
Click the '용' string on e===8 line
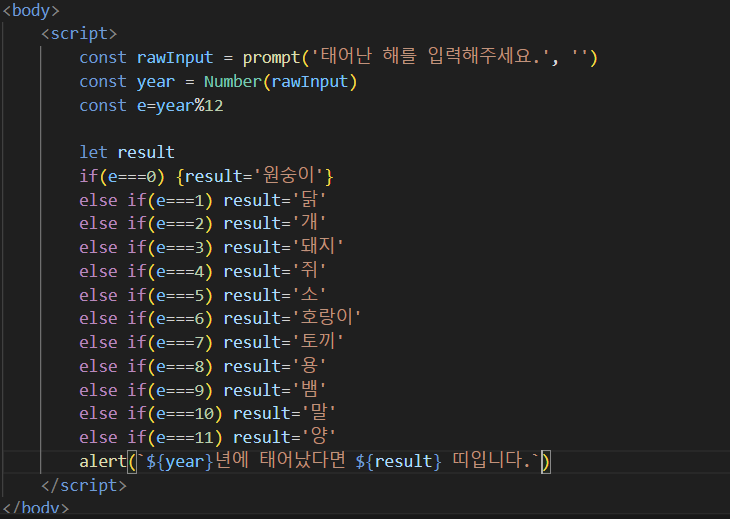(309, 366)
